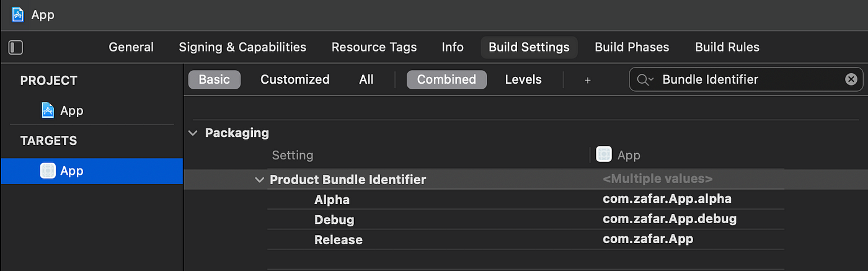Collapse Product Bundle Identifier row
The height and width of the screenshot is (271, 868).
(259, 180)
